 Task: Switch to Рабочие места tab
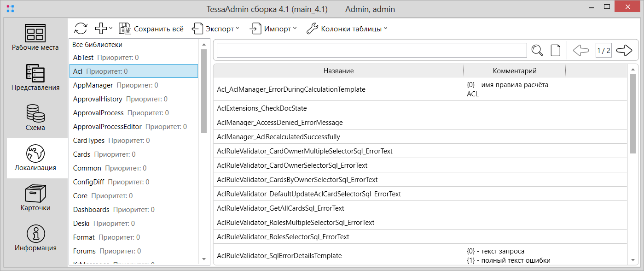pyautogui.click(x=35, y=38)
